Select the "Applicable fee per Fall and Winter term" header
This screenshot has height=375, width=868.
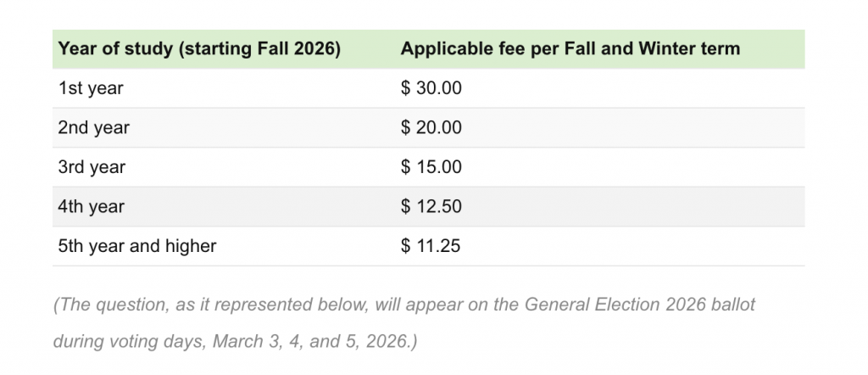(570, 48)
